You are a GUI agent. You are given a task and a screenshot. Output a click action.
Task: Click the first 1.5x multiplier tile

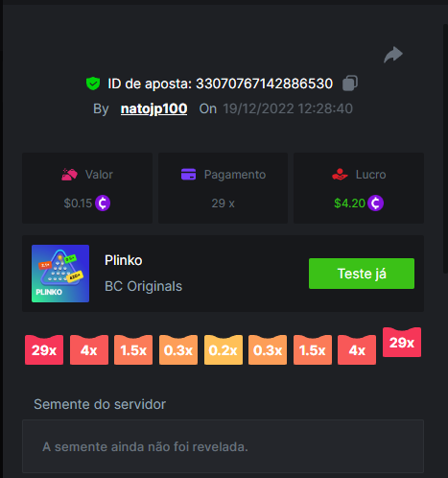(x=133, y=350)
